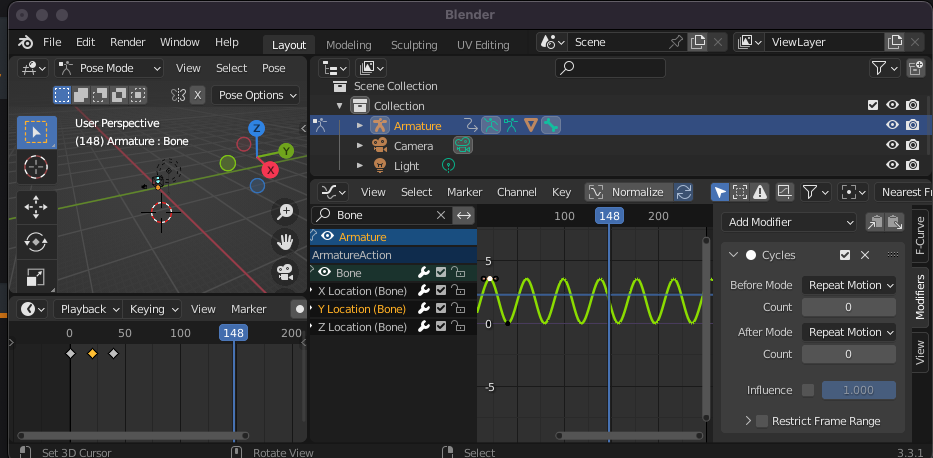Select the orange keyframe diamond in timeline
This screenshot has width=933, height=458.
pos(92,354)
